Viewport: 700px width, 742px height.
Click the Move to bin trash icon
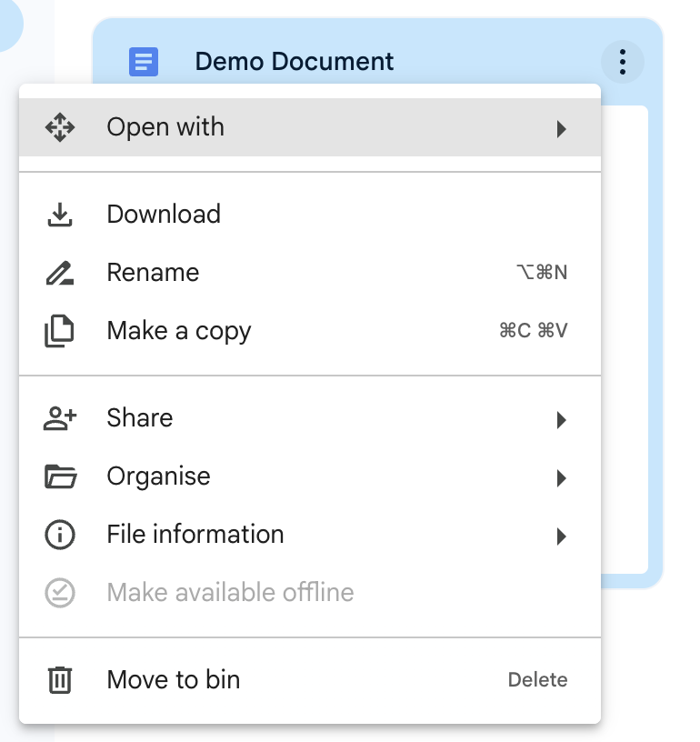click(60, 680)
